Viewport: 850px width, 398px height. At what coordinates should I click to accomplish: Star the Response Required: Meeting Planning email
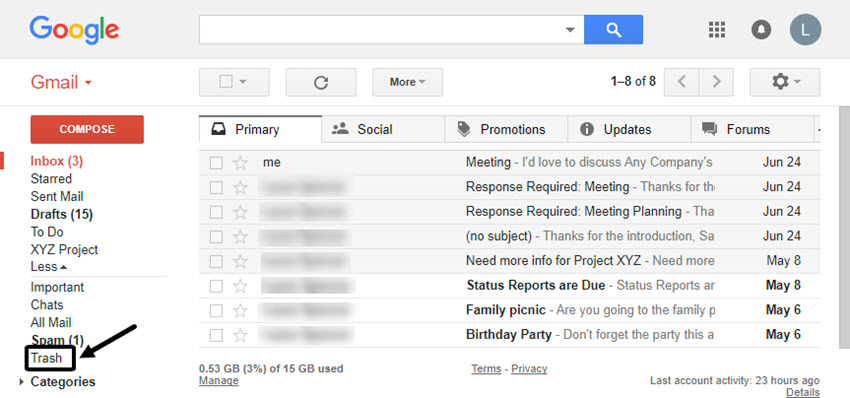pyautogui.click(x=240, y=211)
